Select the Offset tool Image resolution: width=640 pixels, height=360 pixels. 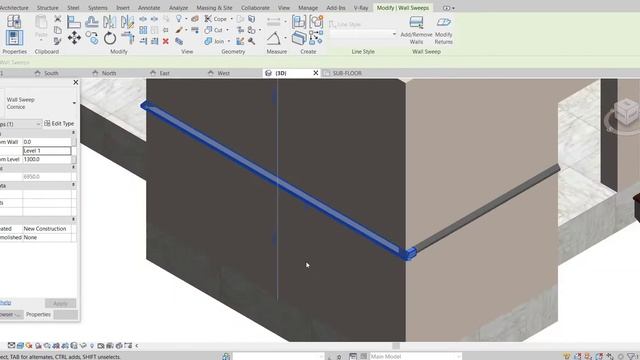[x=92, y=22]
